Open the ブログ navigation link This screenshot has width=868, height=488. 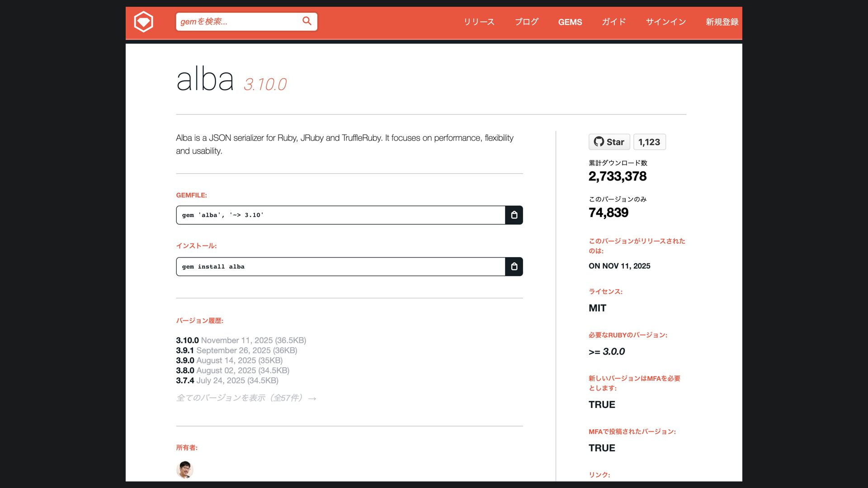point(526,22)
